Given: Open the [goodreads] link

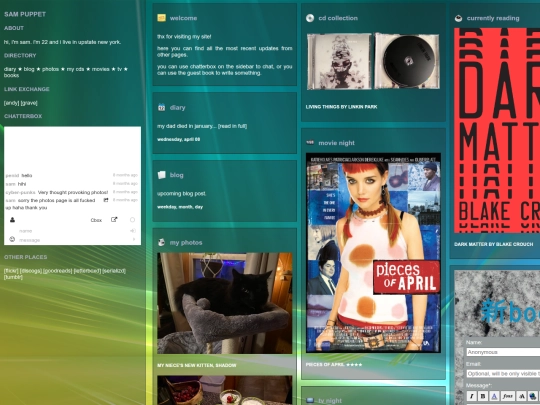Looking at the screenshot, I should 58,271.
